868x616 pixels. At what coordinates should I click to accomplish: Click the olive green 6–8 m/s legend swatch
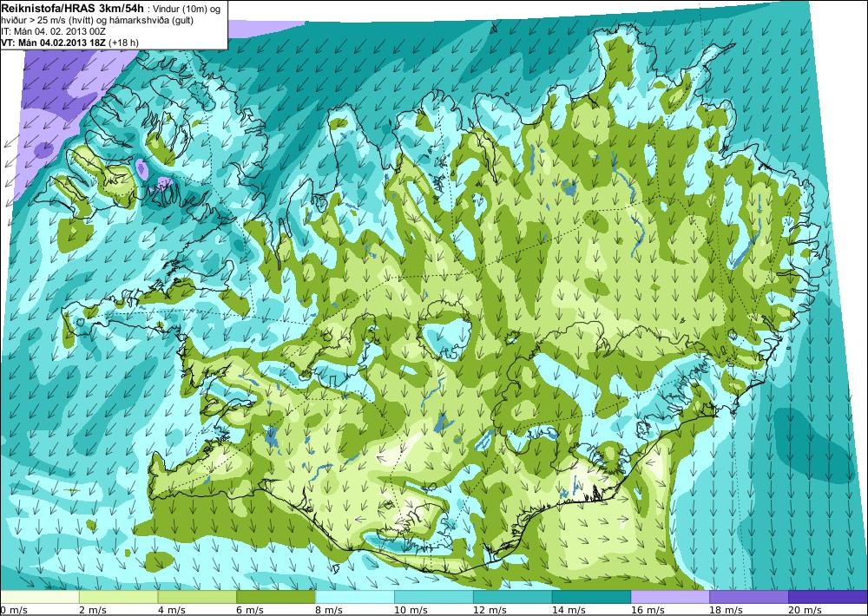tap(276, 597)
